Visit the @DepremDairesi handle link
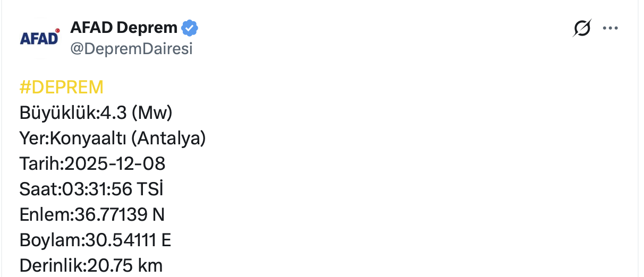644x277 pixels. click(131, 49)
